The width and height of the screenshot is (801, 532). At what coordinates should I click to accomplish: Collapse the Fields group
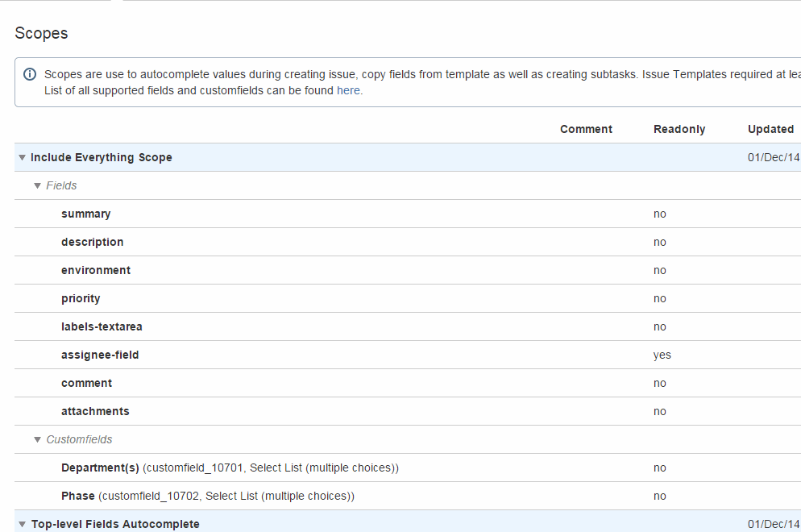pos(37,185)
